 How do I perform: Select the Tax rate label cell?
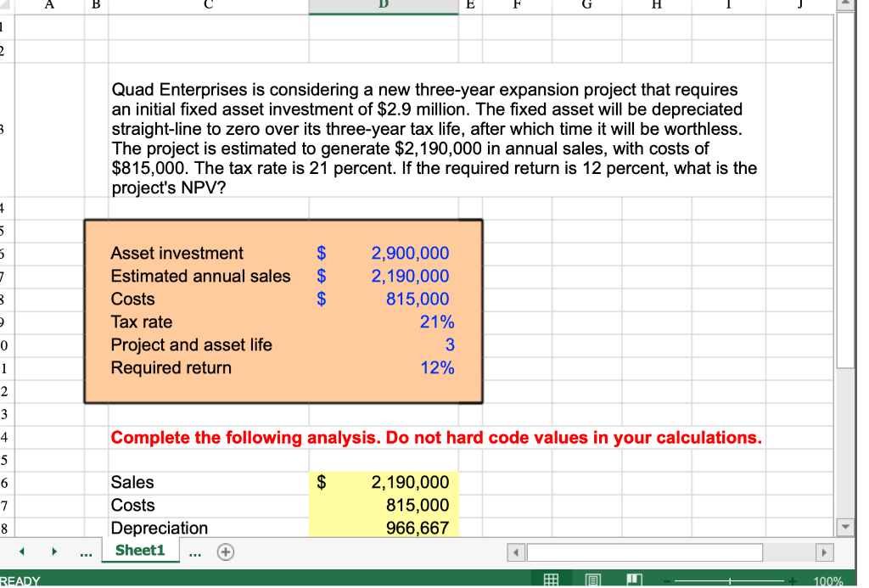(209, 322)
